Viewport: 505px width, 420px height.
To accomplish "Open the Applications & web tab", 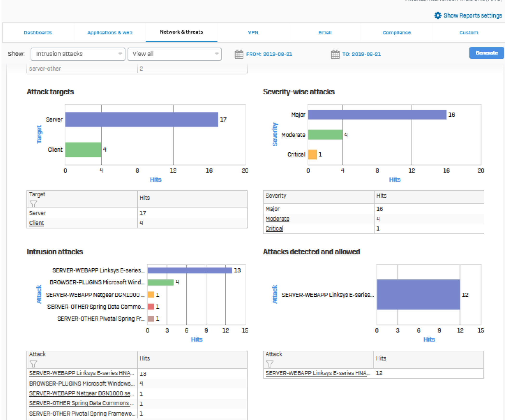I will 109,32.
